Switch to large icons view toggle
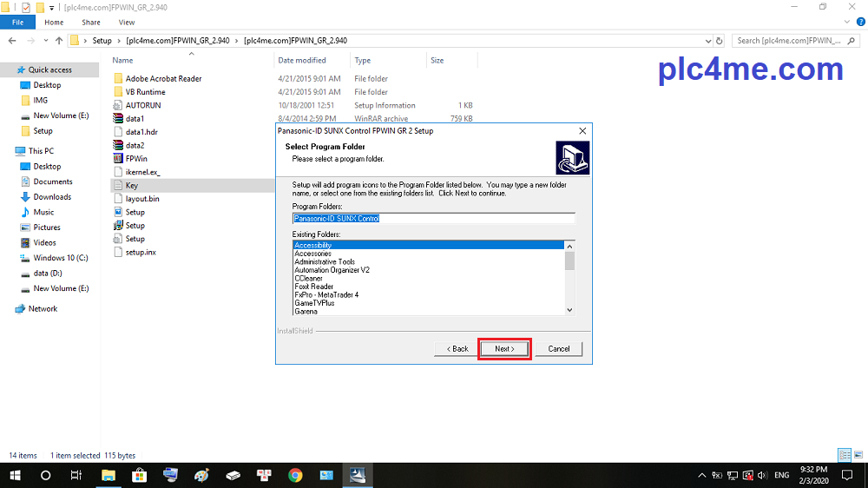The height and width of the screenshot is (488, 868). coord(856,455)
